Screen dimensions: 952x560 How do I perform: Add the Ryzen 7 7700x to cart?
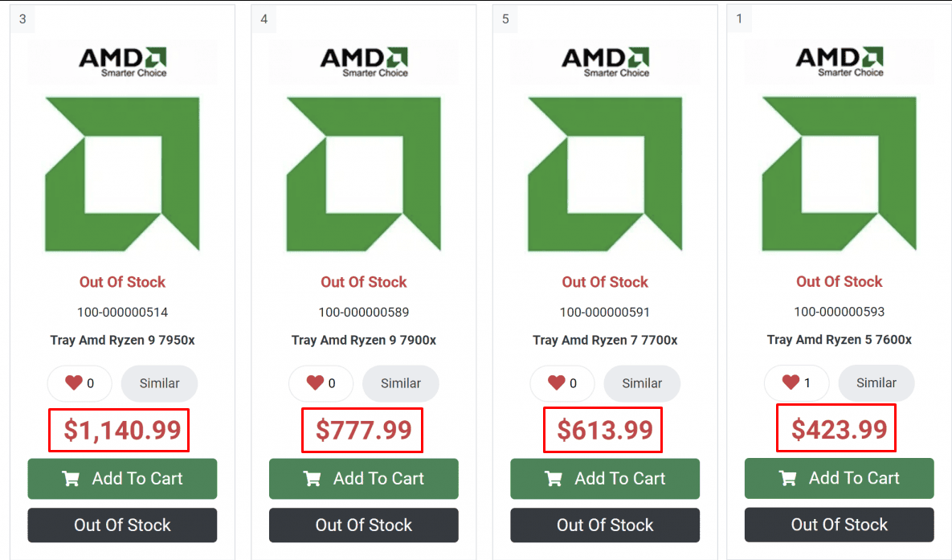pos(604,479)
